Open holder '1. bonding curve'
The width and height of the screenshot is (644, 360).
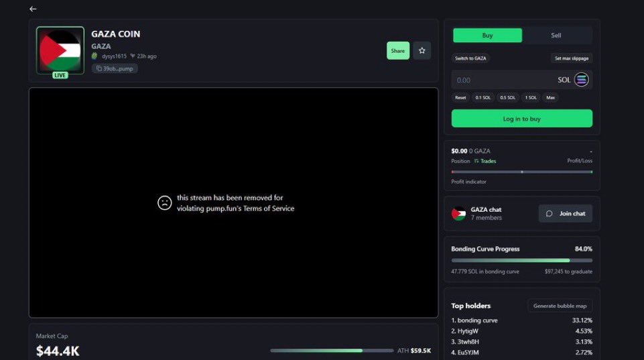point(474,320)
